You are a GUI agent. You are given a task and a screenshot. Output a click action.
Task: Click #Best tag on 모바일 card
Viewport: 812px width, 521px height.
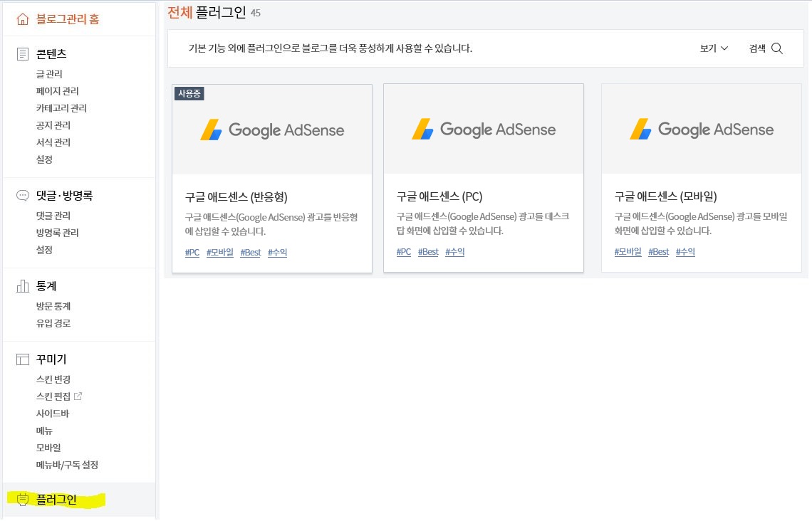pyautogui.click(x=659, y=252)
